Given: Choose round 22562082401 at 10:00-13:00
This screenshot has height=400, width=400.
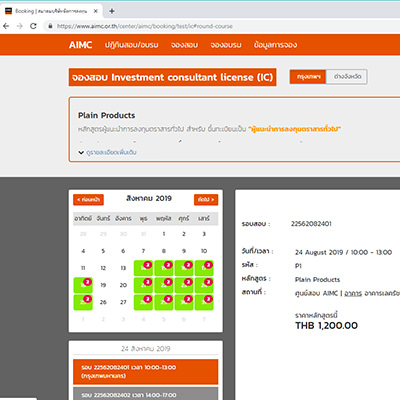Looking at the screenshot, I should point(145,372).
